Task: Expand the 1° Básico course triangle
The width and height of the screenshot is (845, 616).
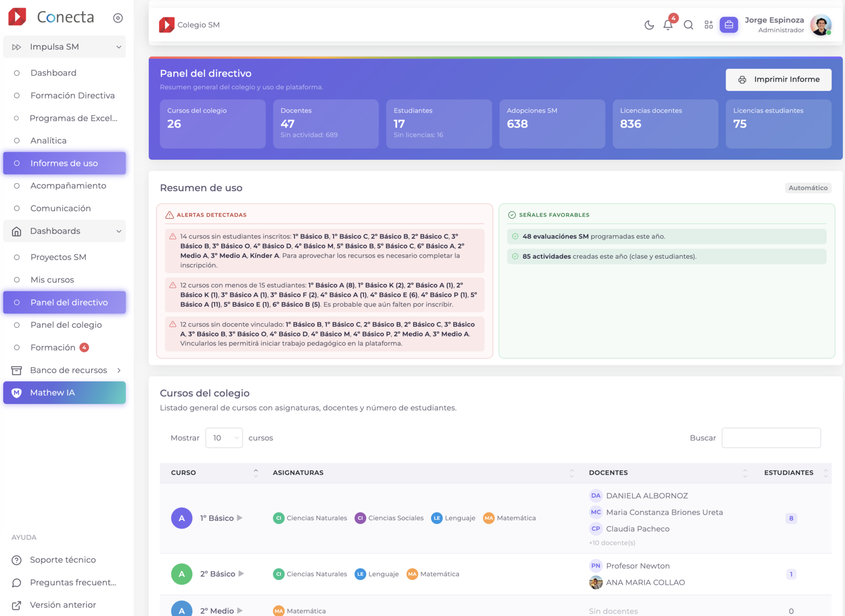Action: coord(240,518)
